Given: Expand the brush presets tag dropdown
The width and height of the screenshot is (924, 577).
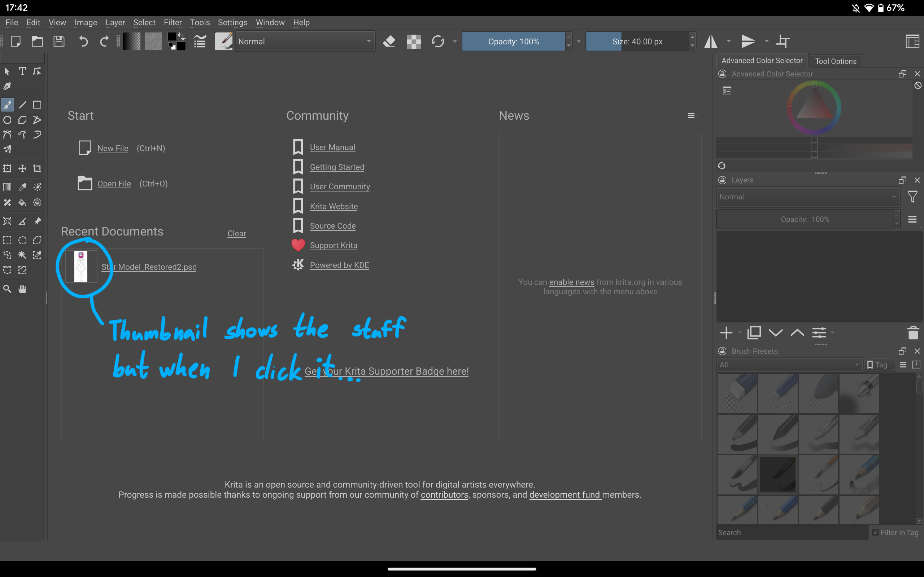Looking at the screenshot, I should [788, 365].
